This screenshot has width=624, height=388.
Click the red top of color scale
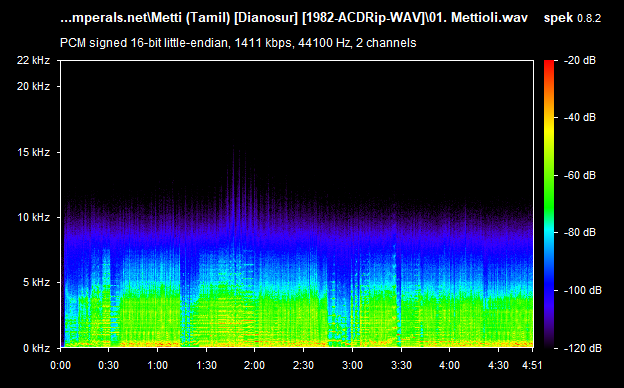tap(549, 64)
